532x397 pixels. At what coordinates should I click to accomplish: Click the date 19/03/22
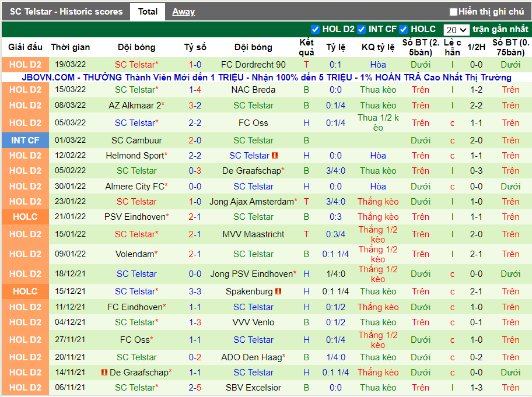(71, 65)
